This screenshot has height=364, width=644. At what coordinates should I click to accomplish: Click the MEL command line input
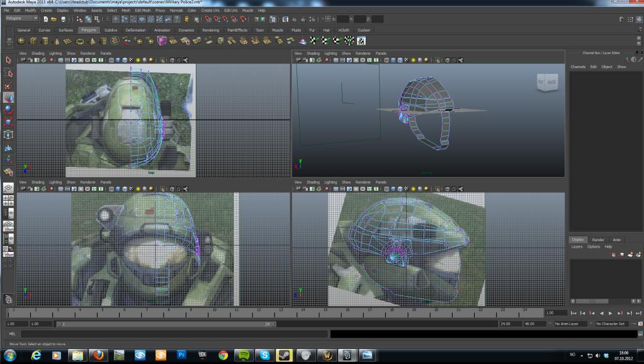[174, 334]
